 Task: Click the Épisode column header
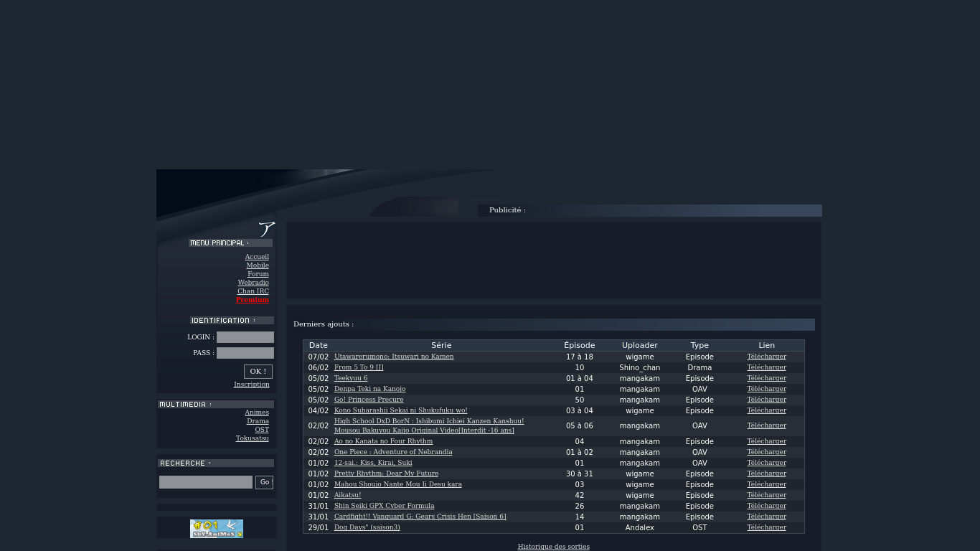580,346
